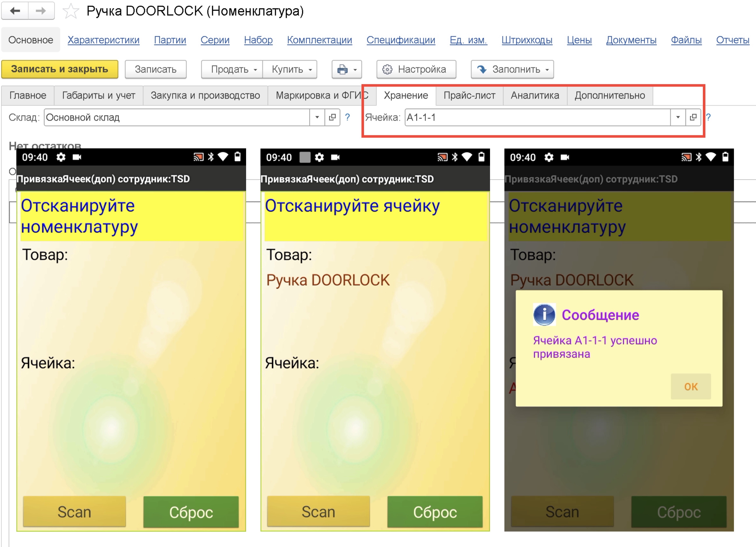The width and height of the screenshot is (756, 547).
Task: Confirm the Сообщение dialog with OK
Action: pyautogui.click(x=691, y=386)
